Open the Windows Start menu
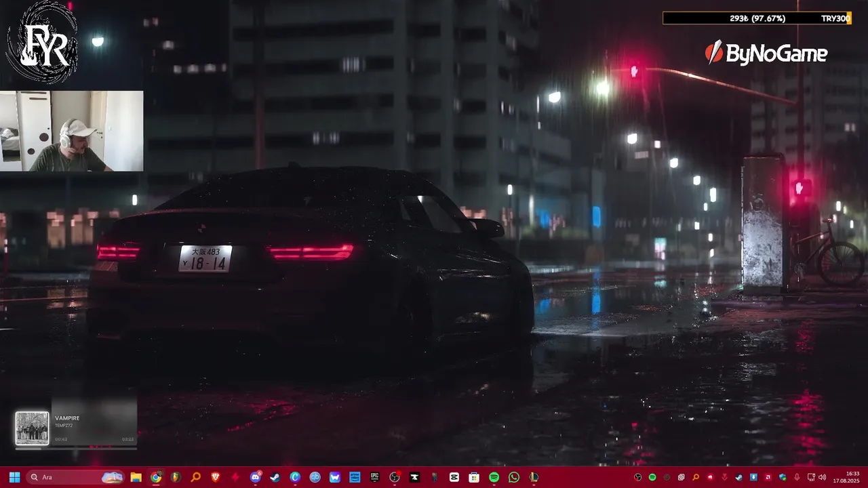The width and height of the screenshot is (868, 488). pos(14,477)
